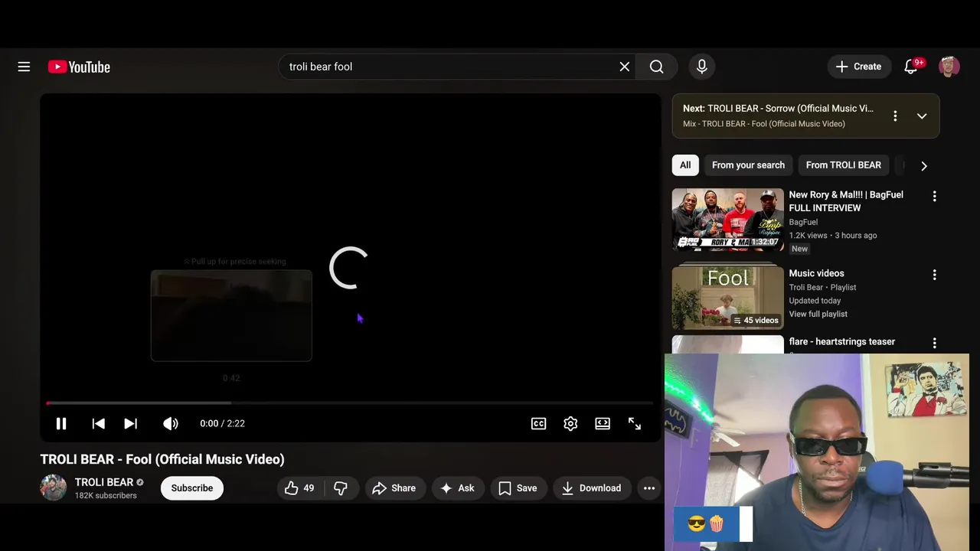Open mix playlist options menu

pos(895,116)
